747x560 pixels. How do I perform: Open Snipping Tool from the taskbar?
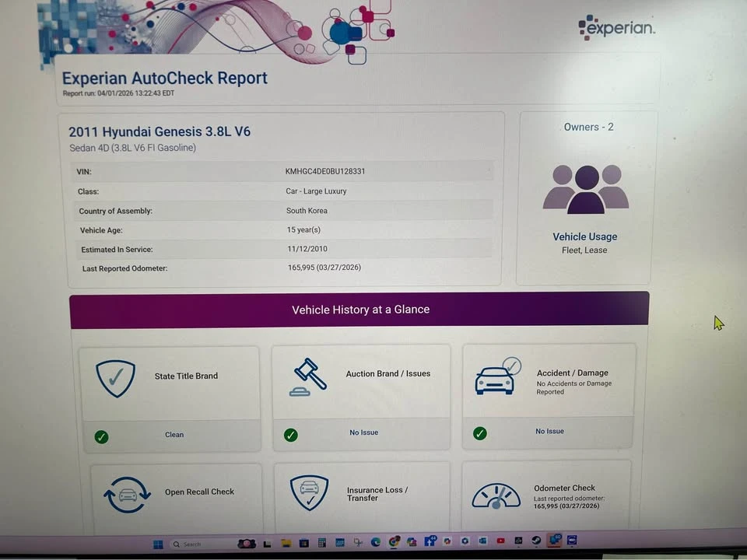358,542
